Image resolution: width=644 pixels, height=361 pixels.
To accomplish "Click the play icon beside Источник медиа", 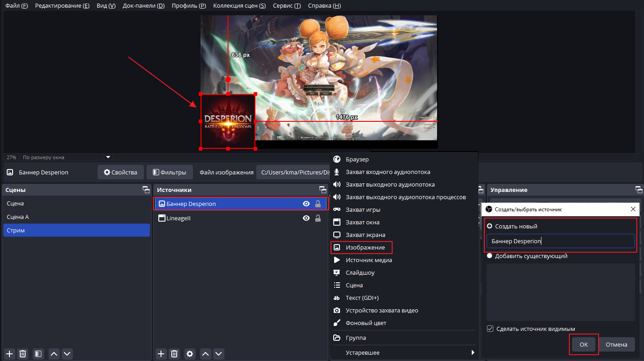I will click(337, 260).
